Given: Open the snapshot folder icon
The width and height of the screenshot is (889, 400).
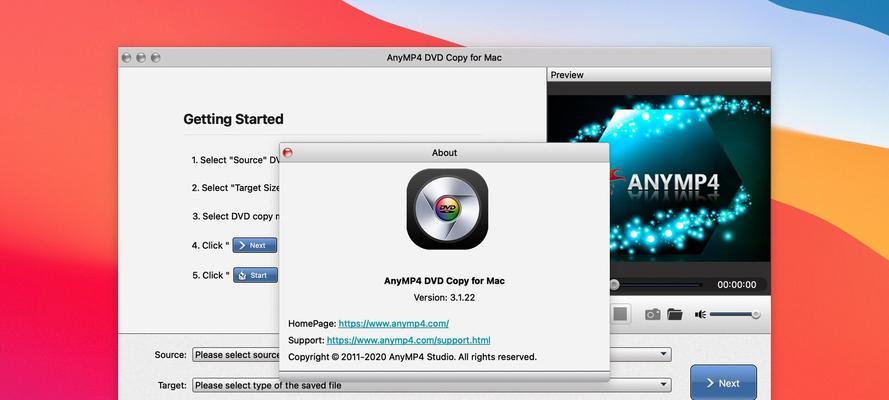Looking at the screenshot, I should pos(674,314).
